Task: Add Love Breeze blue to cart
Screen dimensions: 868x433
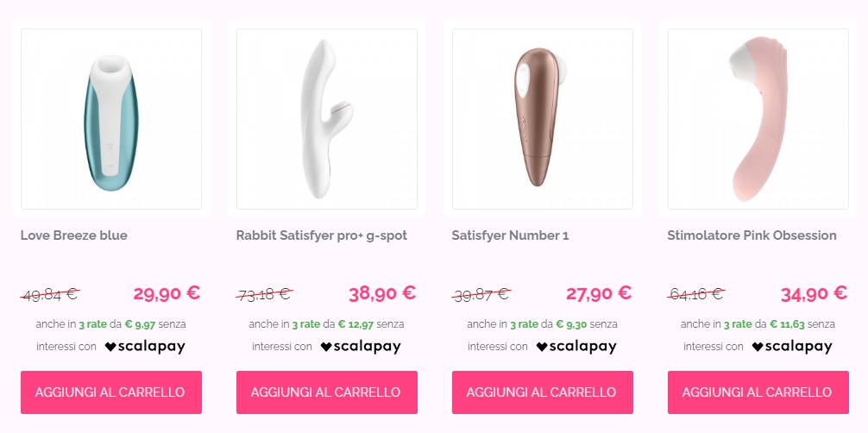Action: pyautogui.click(x=111, y=392)
